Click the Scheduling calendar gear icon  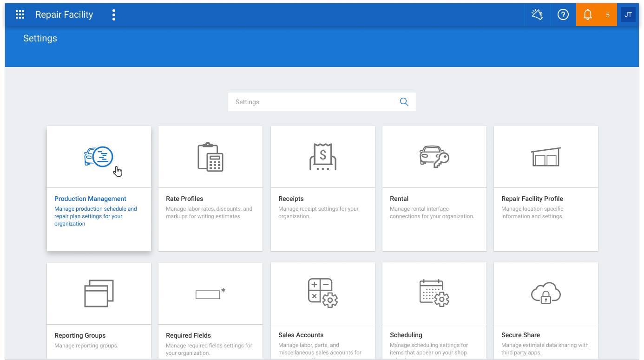434,293
